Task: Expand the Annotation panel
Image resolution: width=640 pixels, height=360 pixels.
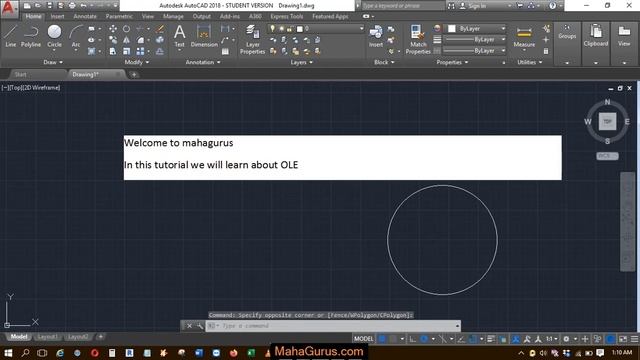Action: click(x=203, y=62)
